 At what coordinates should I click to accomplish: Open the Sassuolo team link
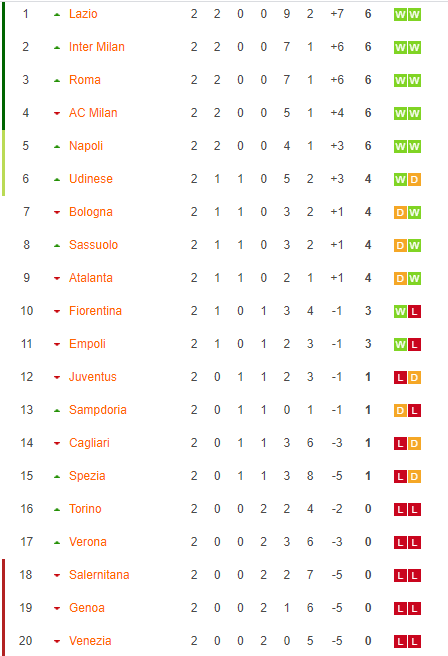[93, 245]
